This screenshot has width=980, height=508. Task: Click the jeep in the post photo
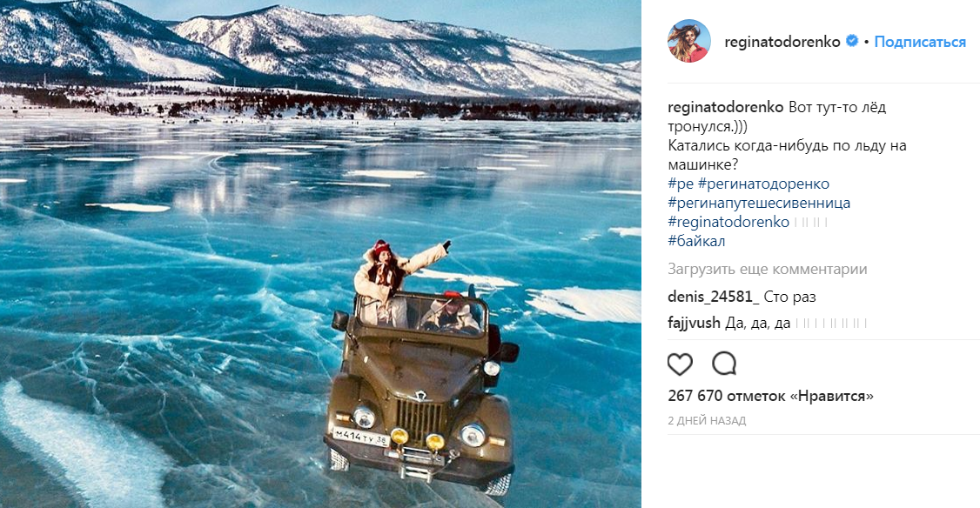(422, 397)
